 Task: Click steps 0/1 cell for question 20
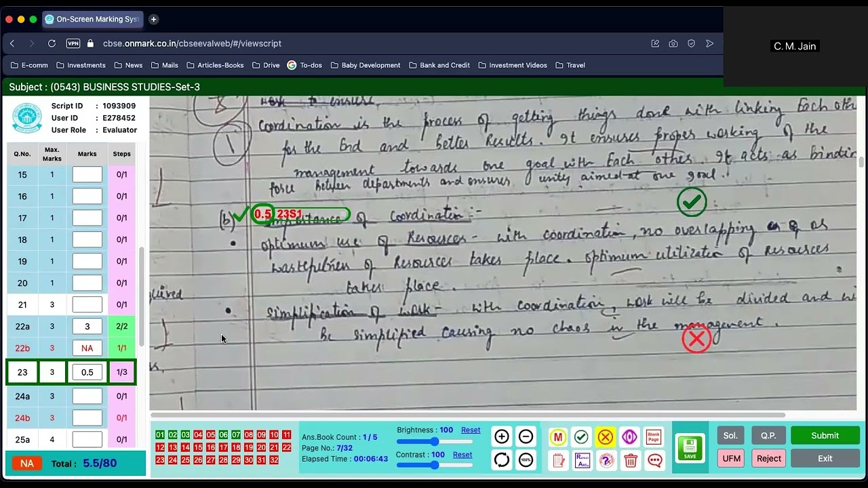point(122,283)
